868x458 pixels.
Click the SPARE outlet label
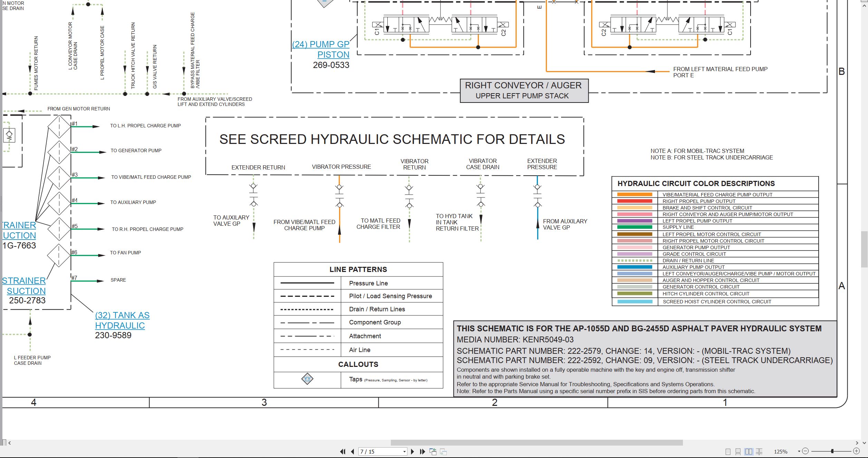118,280
